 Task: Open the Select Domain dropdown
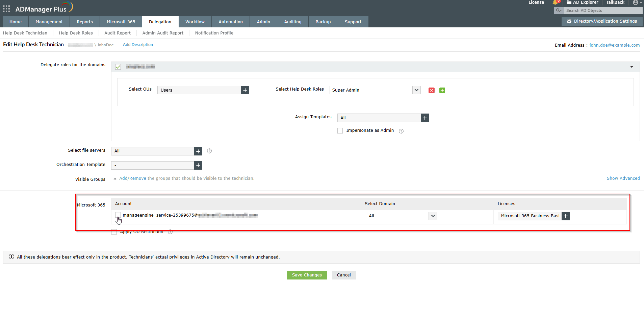pos(433,216)
